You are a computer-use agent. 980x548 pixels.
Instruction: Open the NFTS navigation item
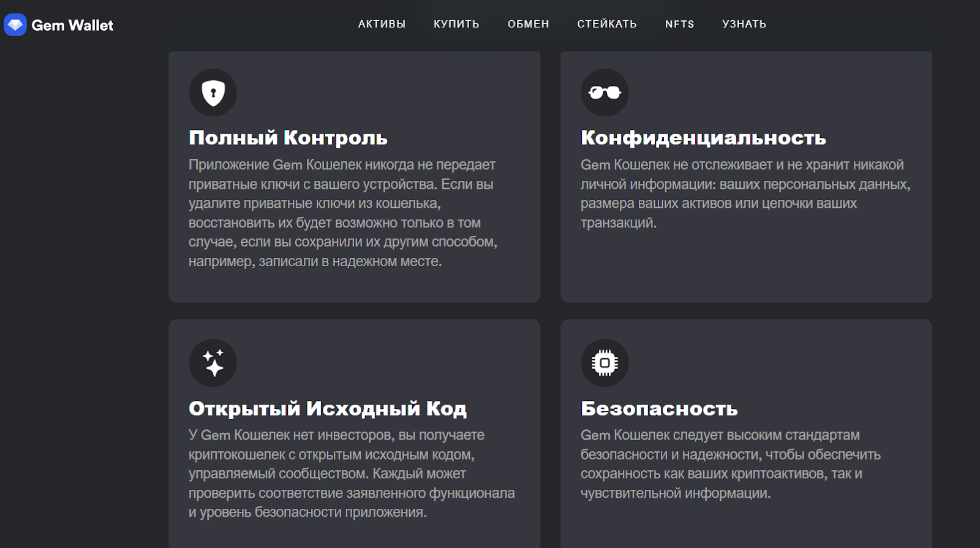[680, 24]
